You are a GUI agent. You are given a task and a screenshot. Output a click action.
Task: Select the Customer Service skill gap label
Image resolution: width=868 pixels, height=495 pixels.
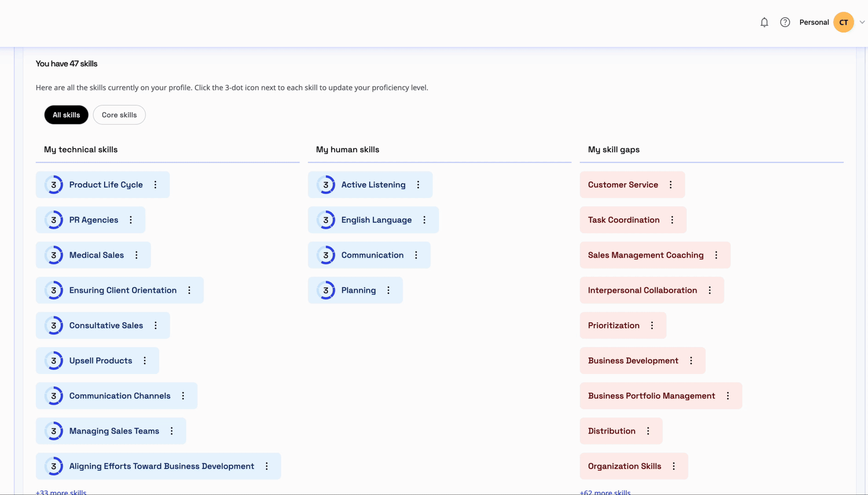[x=623, y=185]
